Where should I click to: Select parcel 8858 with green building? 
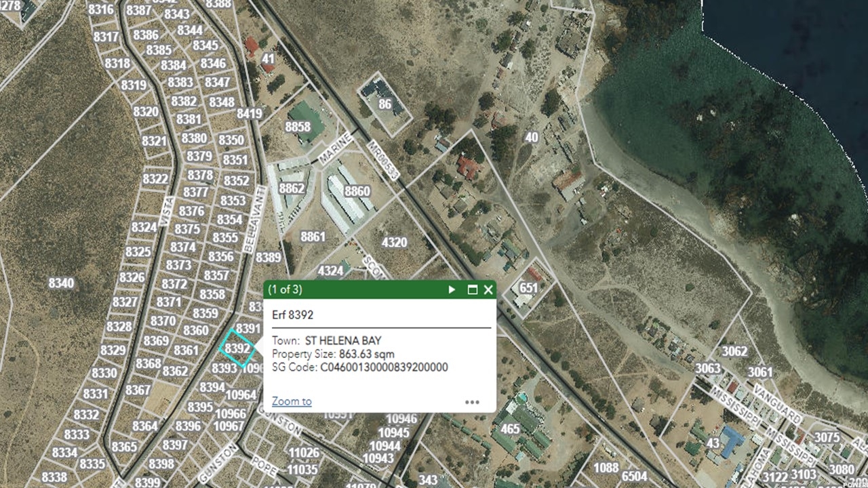pos(298,127)
